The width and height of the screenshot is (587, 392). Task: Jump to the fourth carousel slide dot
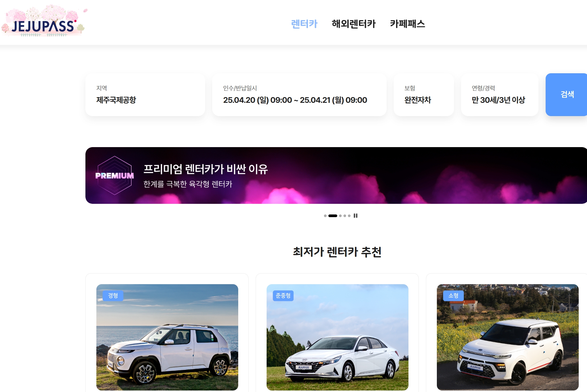pos(345,216)
